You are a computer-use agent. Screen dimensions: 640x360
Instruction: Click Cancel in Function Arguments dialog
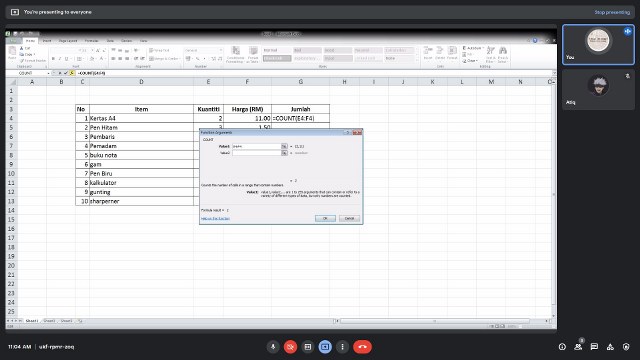(x=349, y=218)
